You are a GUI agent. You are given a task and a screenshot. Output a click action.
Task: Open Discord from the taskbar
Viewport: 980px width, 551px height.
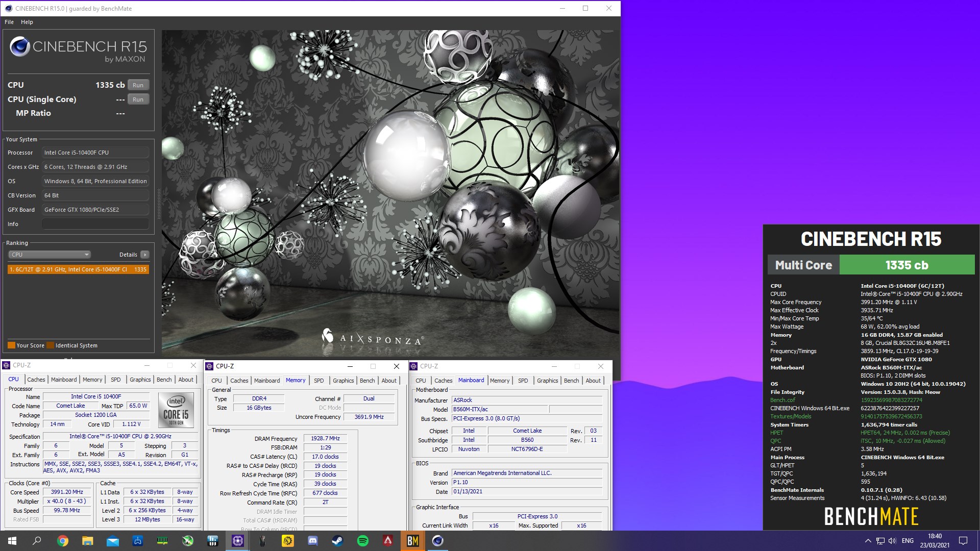coord(313,541)
